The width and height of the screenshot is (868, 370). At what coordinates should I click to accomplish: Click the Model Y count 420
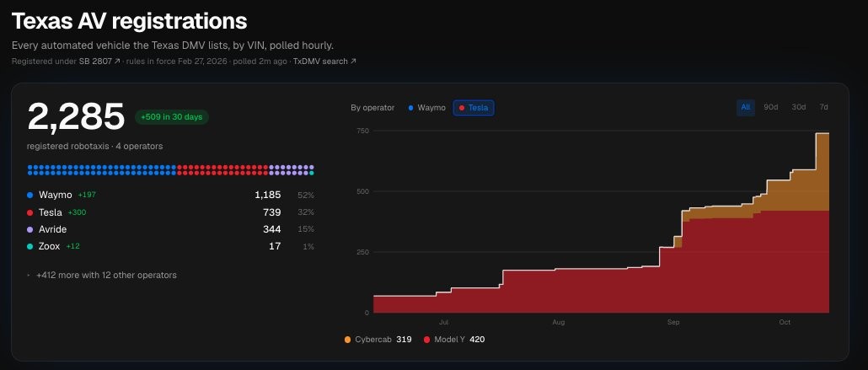[x=477, y=339]
